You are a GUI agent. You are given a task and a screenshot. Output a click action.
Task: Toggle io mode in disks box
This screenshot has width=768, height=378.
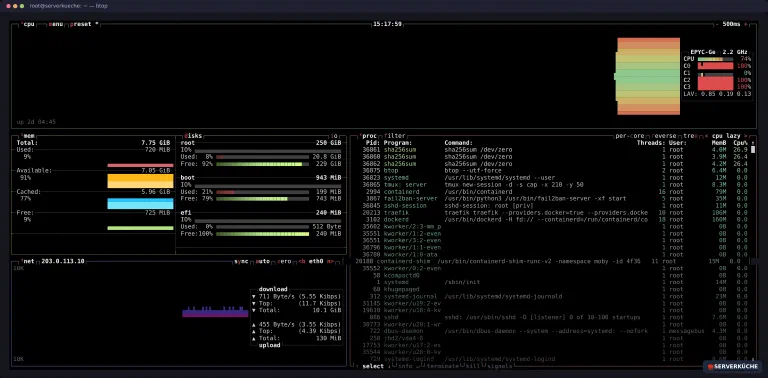pos(334,136)
